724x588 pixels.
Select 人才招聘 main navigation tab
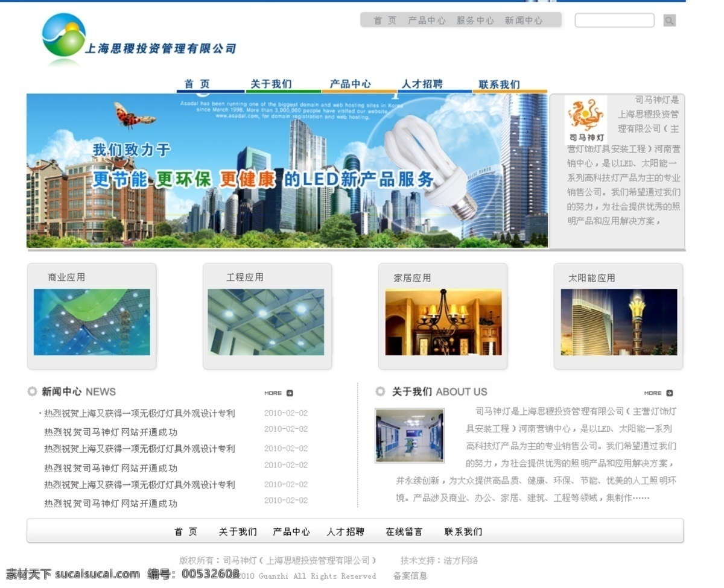[422, 84]
